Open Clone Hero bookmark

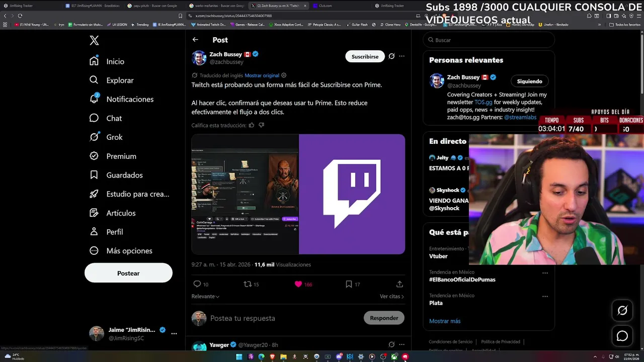click(x=390, y=24)
